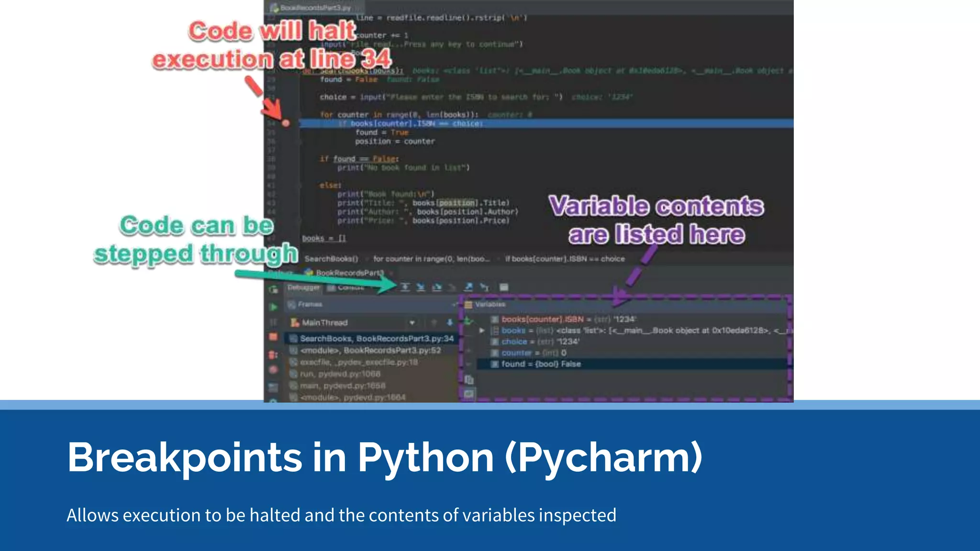This screenshot has height=551, width=980.
Task: Click the Run to Cursor icon
Action: coord(484,287)
